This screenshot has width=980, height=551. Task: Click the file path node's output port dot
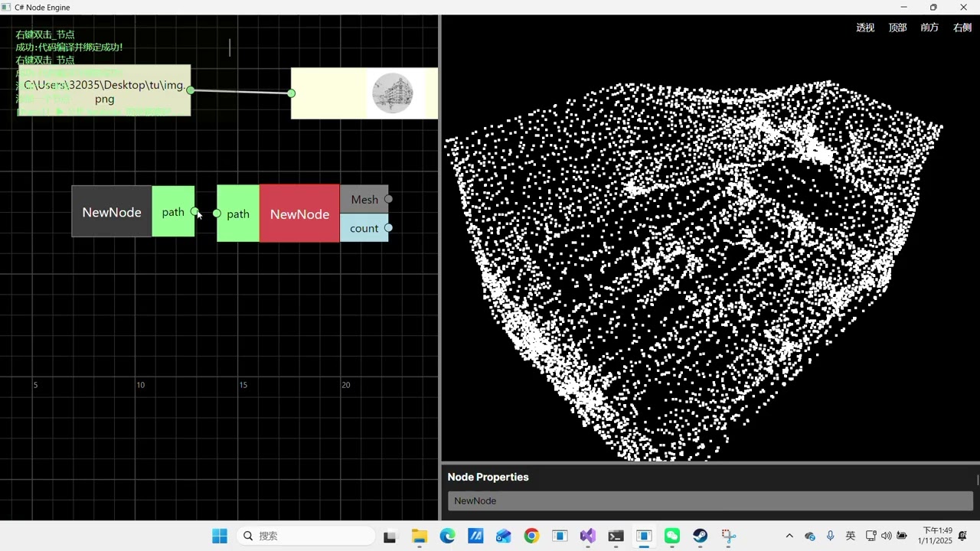click(x=191, y=90)
